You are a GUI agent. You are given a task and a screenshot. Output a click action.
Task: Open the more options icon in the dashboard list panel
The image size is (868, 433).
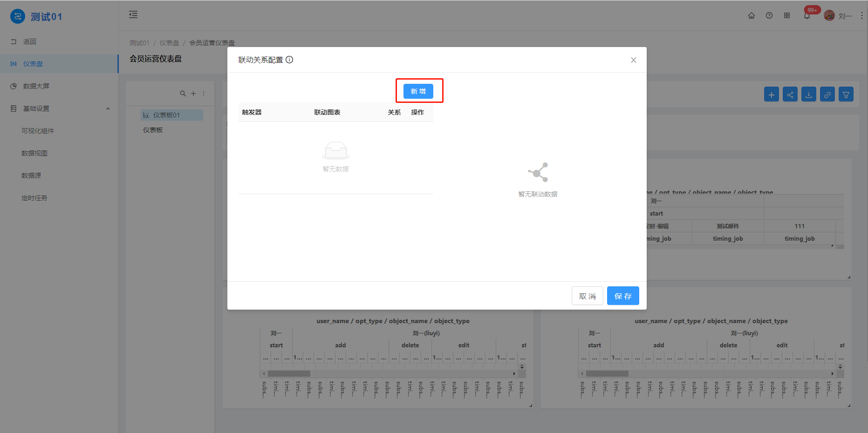tap(204, 94)
